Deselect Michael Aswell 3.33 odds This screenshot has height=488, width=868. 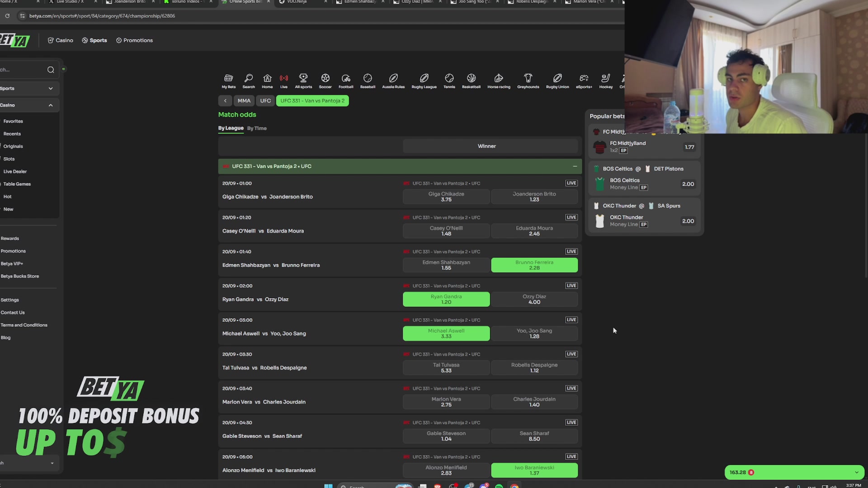446,333
